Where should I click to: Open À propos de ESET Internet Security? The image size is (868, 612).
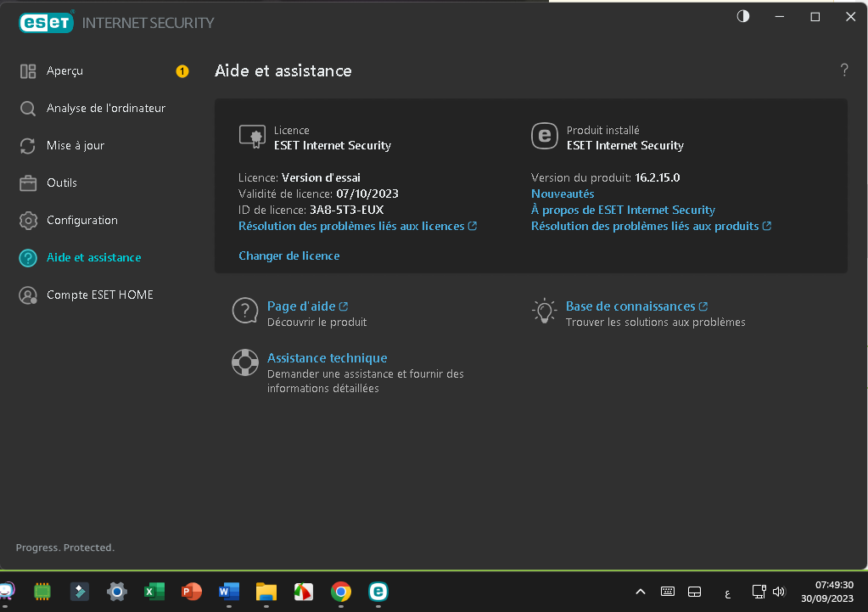pyautogui.click(x=623, y=210)
